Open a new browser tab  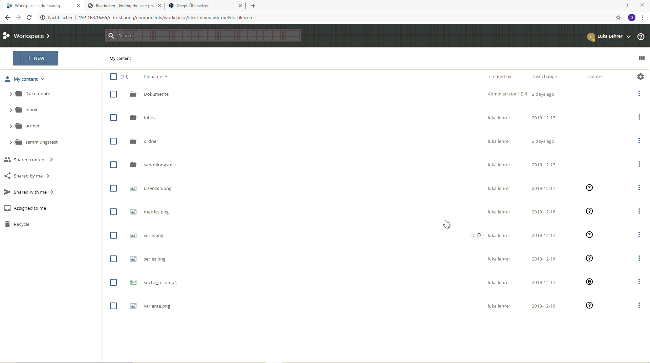(x=253, y=6)
